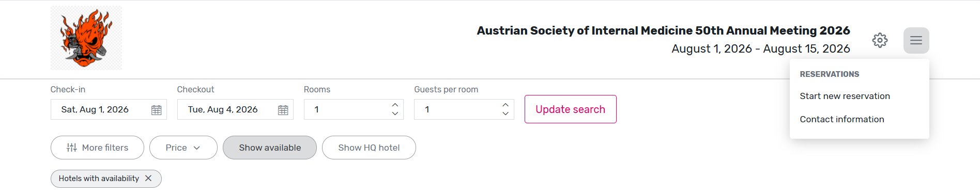The image size is (980, 195).
Task: Open the settings gear icon
Action: coord(880,40)
